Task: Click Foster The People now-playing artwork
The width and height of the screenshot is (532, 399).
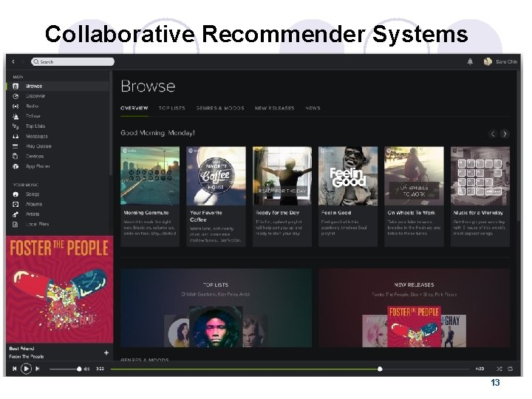Action: pos(60,290)
